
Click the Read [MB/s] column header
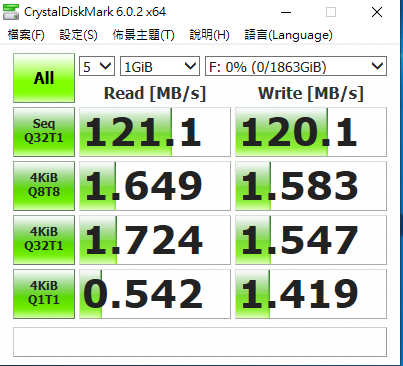pos(155,93)
